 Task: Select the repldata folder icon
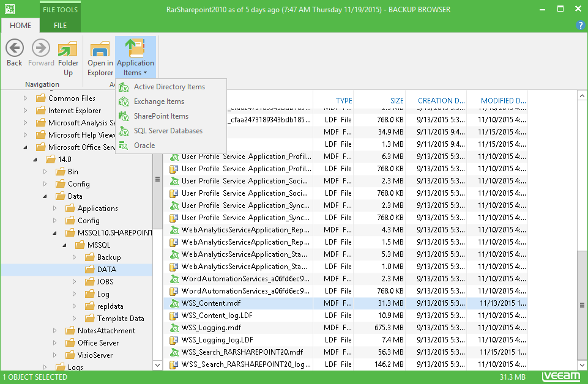coord(89,306)
